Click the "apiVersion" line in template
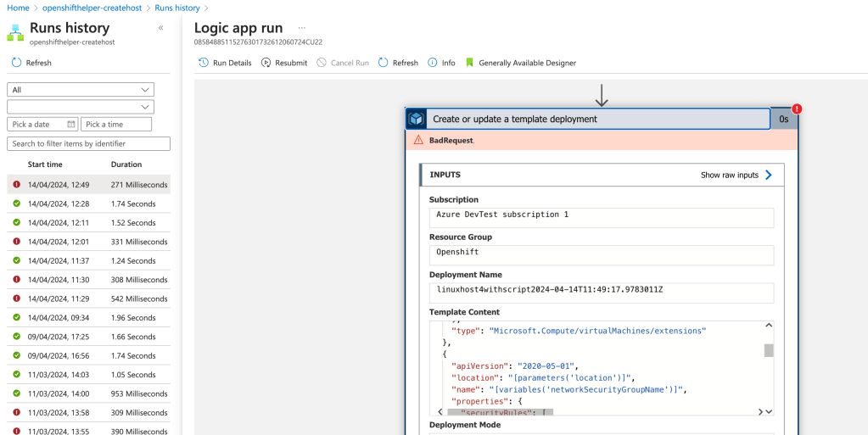 tap(516, 365)
